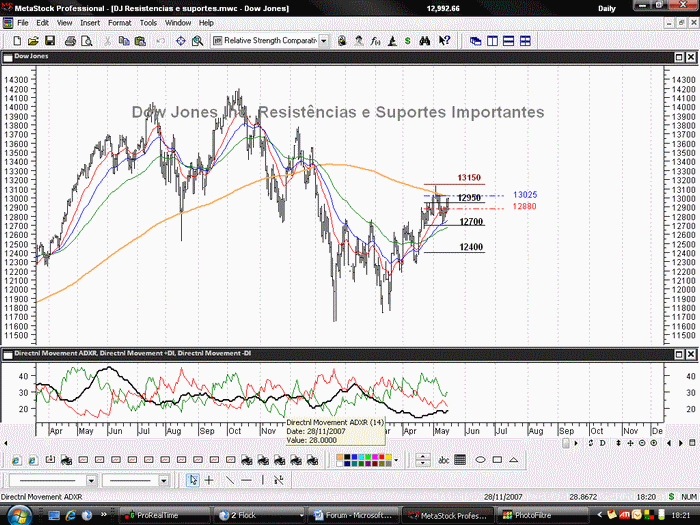Click the binoculars Explorer icon
Screen dimensions: 700x525
425,41
